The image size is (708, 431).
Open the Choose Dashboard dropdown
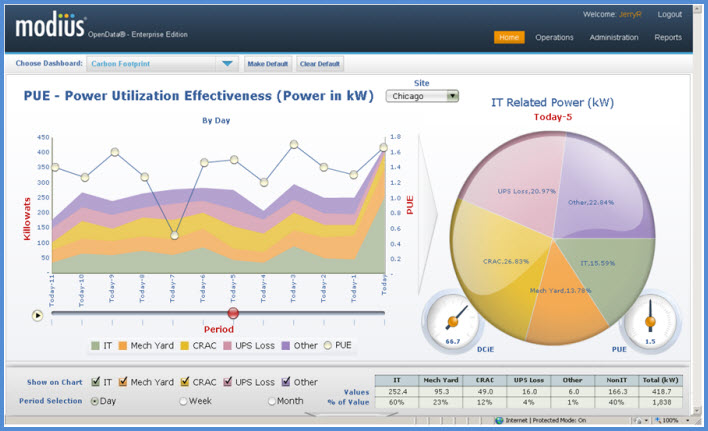pyautogui.click(x=228, y=64)
